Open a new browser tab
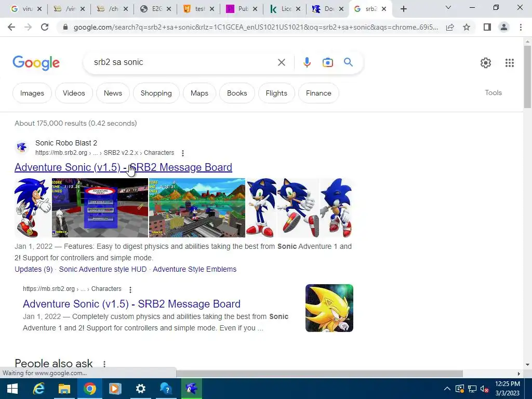The height and width of the screenshot is (399, 532). [403, 9]
